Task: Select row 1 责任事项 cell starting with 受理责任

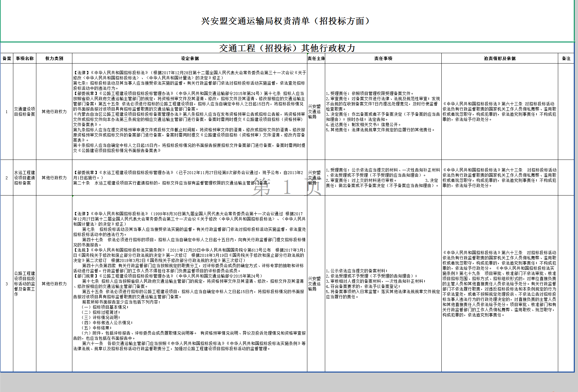Action: coord(383,112)
